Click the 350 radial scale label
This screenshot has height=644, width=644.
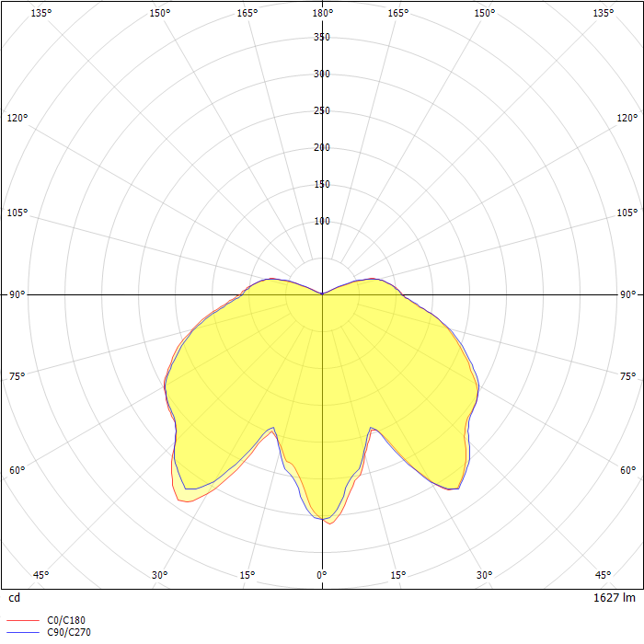(x=322, y=37)
